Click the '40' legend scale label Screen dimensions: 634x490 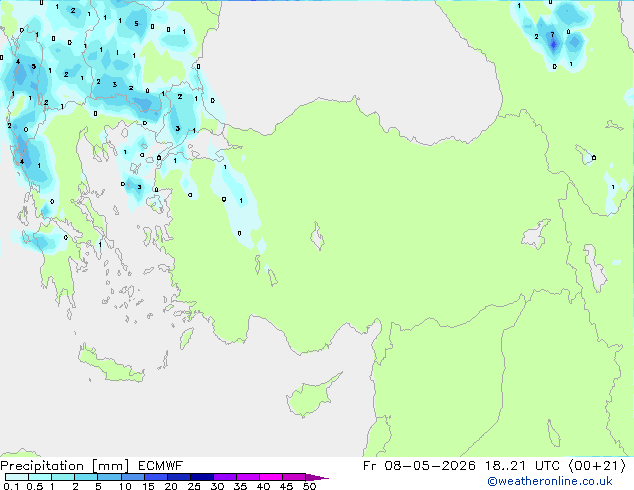click(x=264, y=486)
